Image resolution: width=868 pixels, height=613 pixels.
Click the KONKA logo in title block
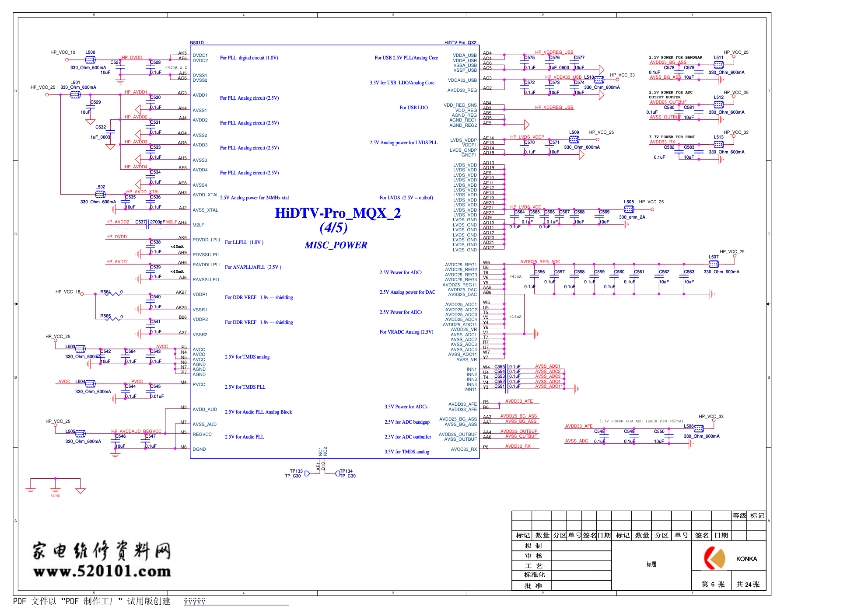[x=714, y=559]
